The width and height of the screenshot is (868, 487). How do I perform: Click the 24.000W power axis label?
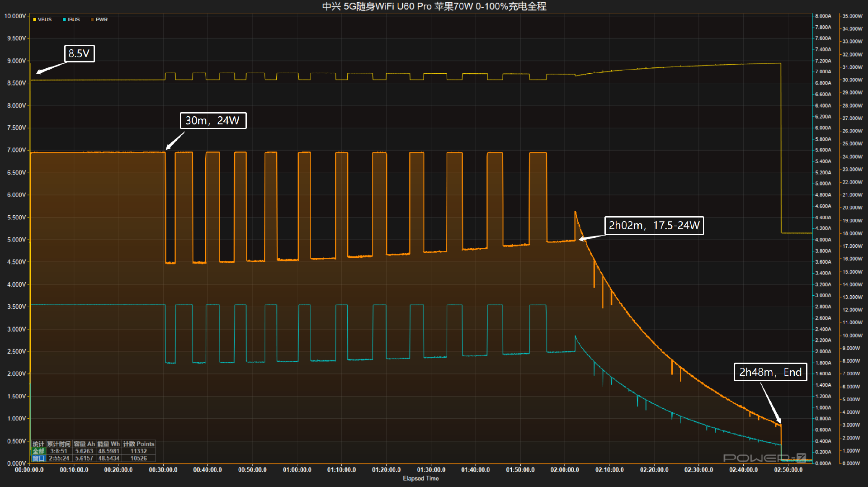click(852, 156)
